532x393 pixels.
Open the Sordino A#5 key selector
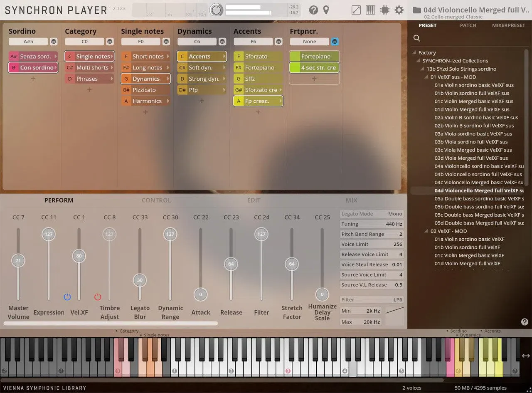point(28,42)
